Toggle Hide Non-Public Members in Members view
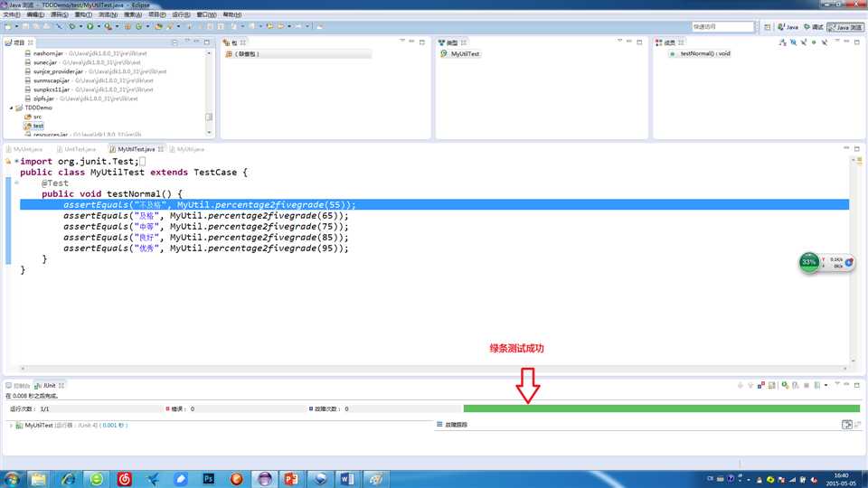868x488 pixels. pyautogui.click(x=814, y=42)
